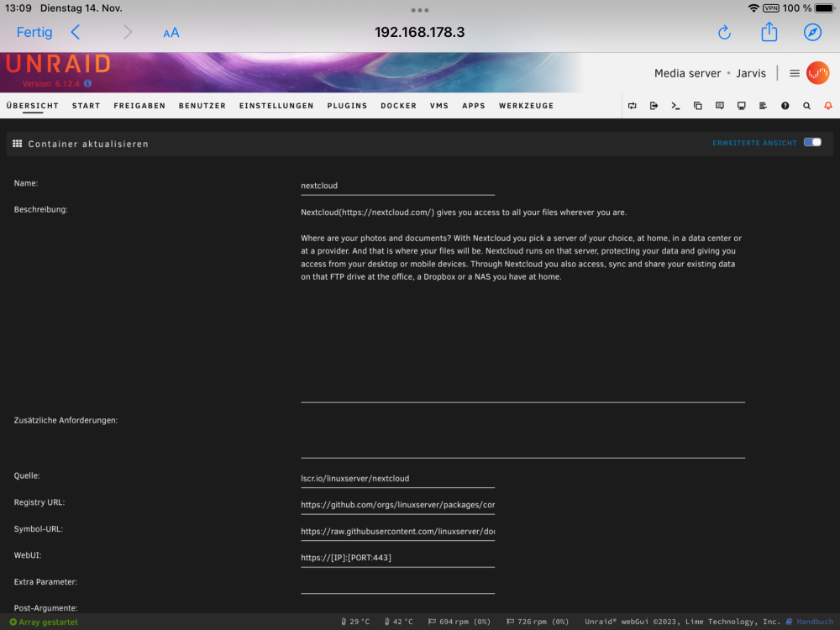Go to the DOCKER tab
This screenshot has width=840, height=630.
[398, 106]
